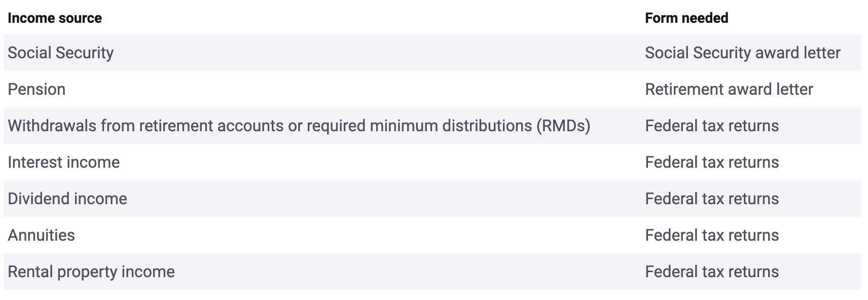Viewport: 868px width, 300px height.
Task: Click 'Federal tax returns' beside Interest income
Action: 711,162
